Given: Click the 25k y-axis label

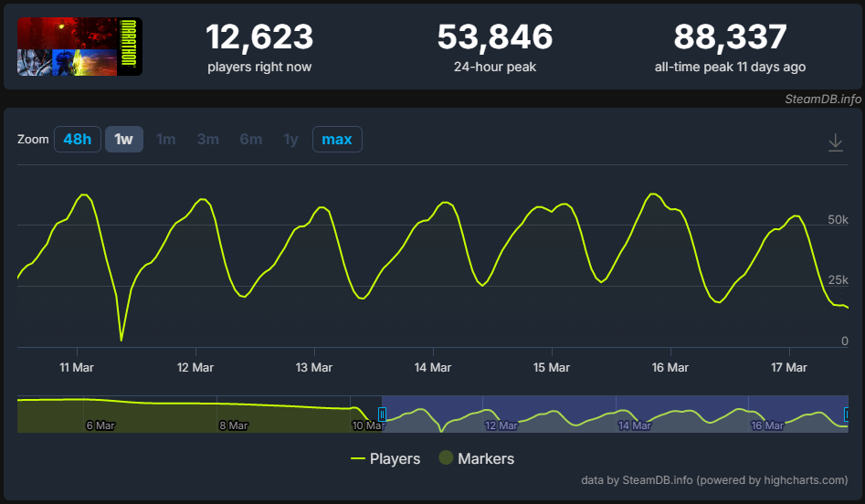Looking at the screenshot, I should (838, 280).
